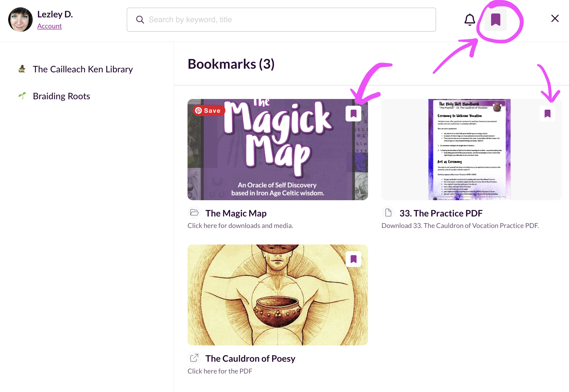Screen dimensions: 569x392
Task: Click 'Download 33. The Cauldron of Vocation Practice PDF.' text
Action: click(x=460, y=226)
